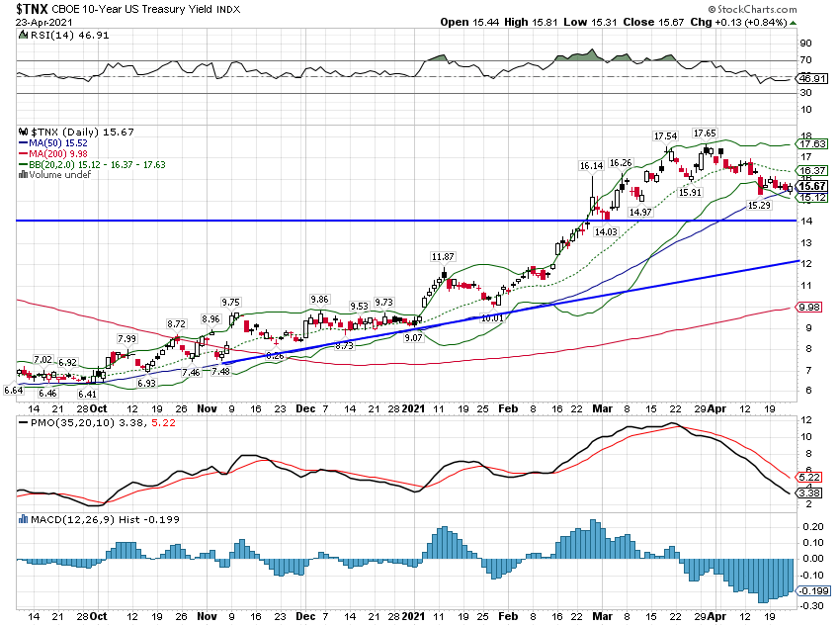Click the 'PMO(35,20,10) 3.38, 5.22' legend label
This screenshot has height=626, width=840.
[103, 423]
